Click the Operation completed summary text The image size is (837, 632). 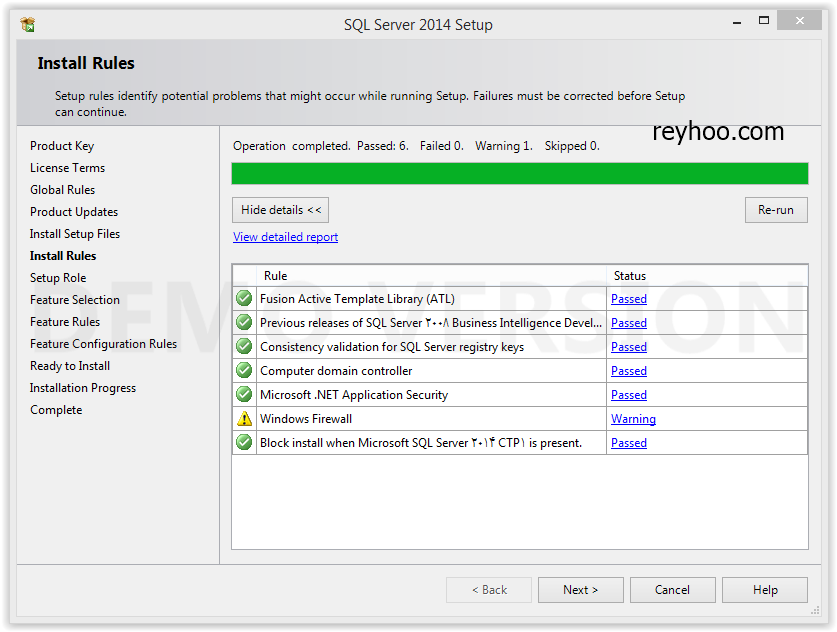[x=416, y=146]
